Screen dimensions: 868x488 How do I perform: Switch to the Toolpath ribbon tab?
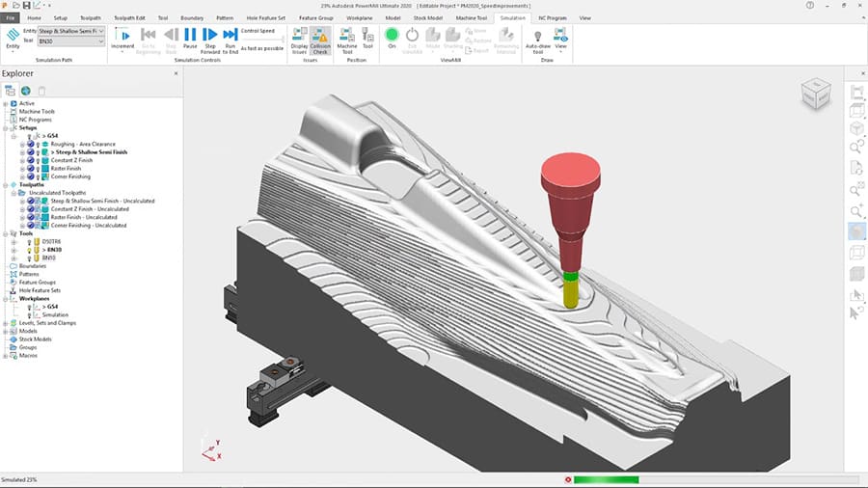click(91, 17)
